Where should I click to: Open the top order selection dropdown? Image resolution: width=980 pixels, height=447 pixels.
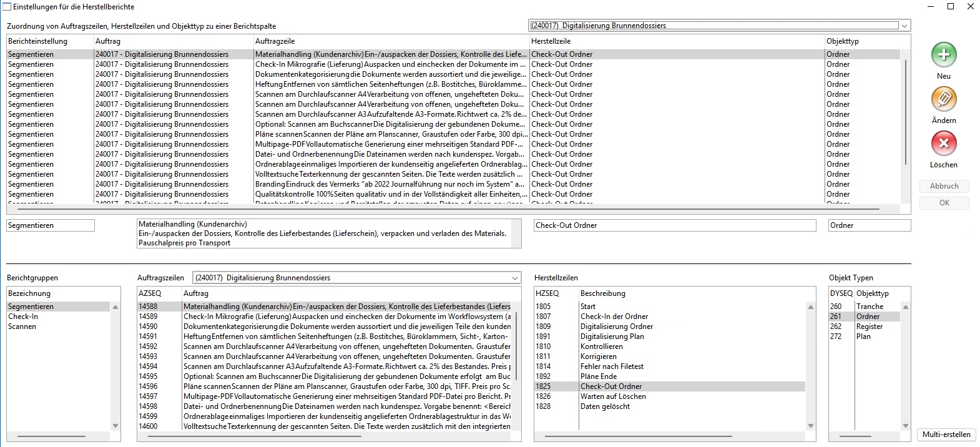click(x=903, y=26)
